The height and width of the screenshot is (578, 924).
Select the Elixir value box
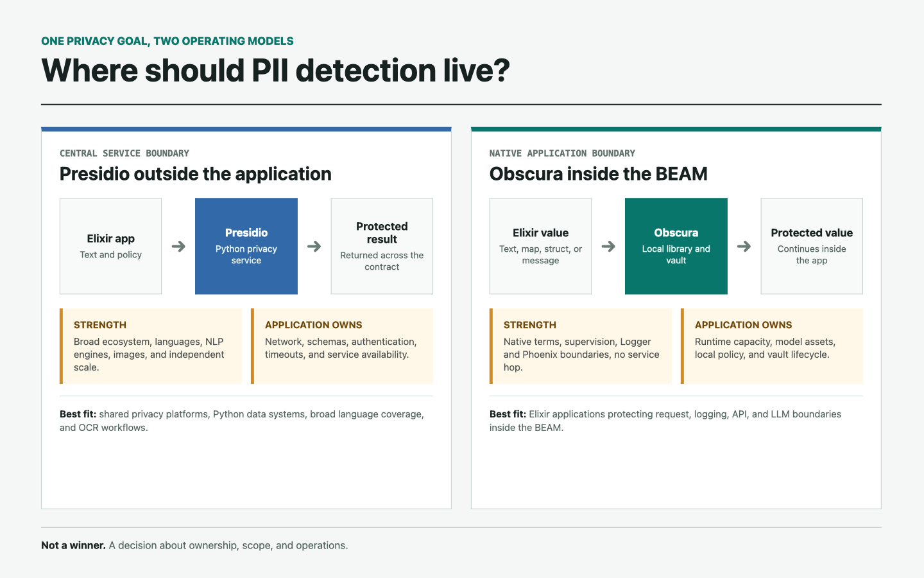(x=540, y=246)
